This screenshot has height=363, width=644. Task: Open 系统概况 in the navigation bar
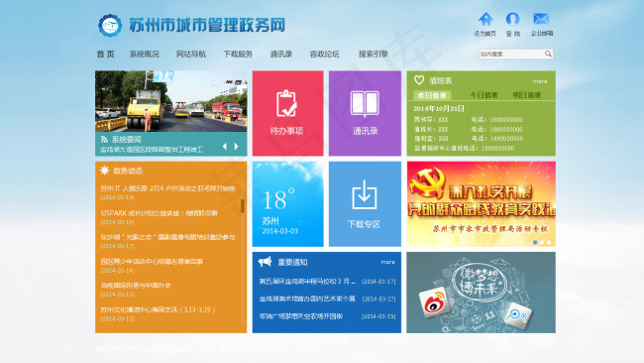[x=145, y=54]
